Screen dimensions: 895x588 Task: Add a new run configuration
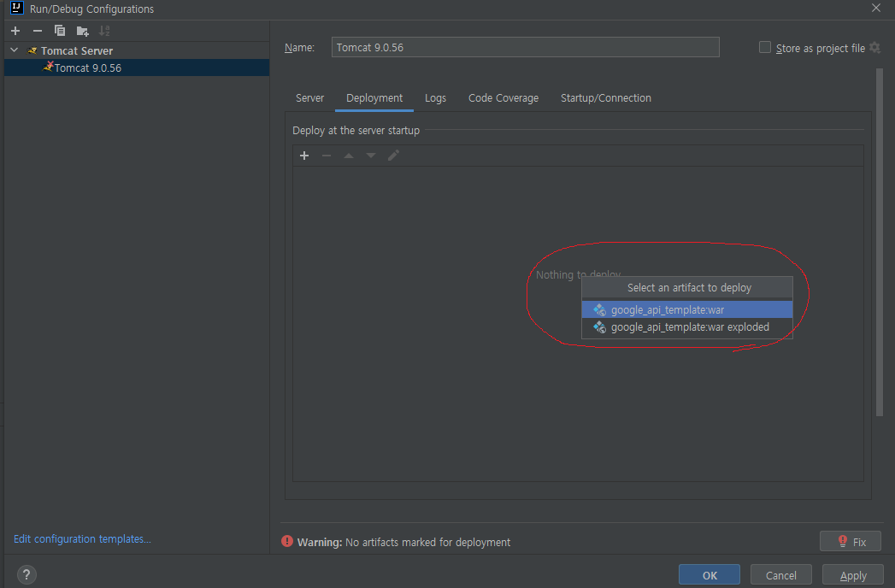15,31
